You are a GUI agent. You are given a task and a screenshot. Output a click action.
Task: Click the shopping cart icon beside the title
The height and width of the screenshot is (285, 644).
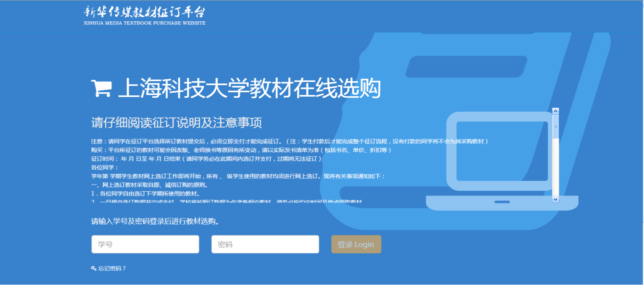click(101, 88)
